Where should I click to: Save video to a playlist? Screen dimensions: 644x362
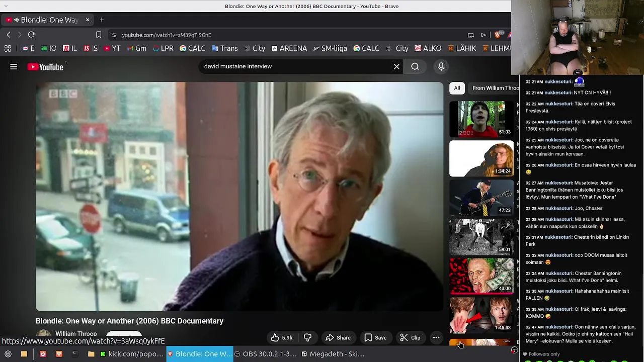pyautogui.click(x=375, y=338)
